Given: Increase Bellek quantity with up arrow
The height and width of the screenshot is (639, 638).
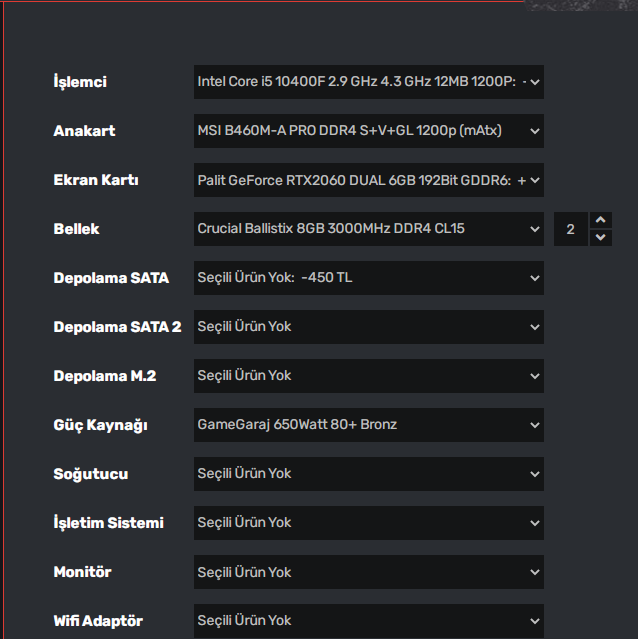Looking at the screenshot, I should coord(600,220).
